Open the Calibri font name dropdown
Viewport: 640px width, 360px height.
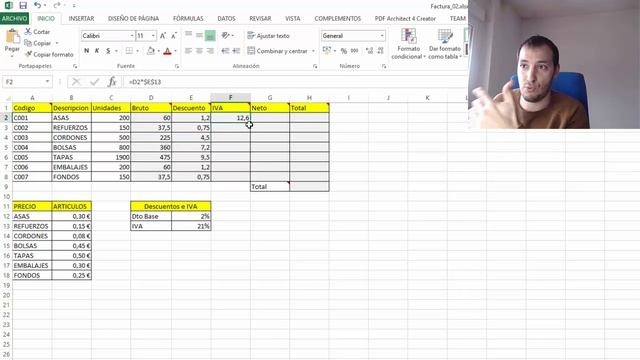132,36
